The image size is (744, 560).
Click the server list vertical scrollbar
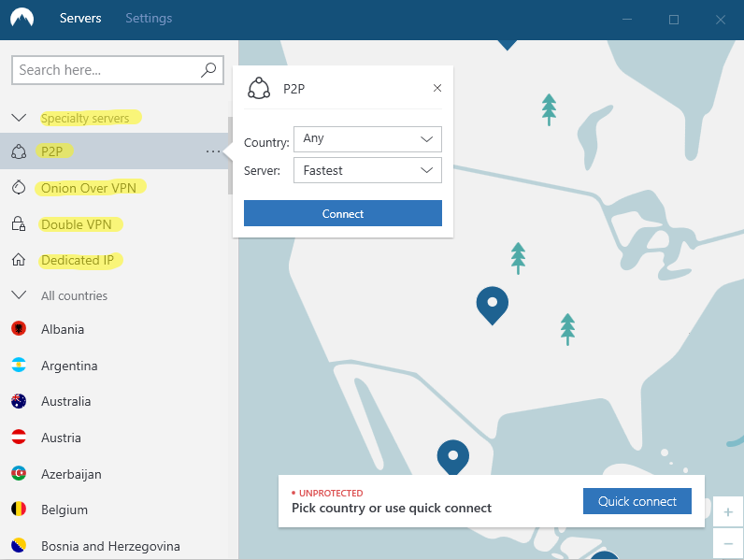(231, 156)
